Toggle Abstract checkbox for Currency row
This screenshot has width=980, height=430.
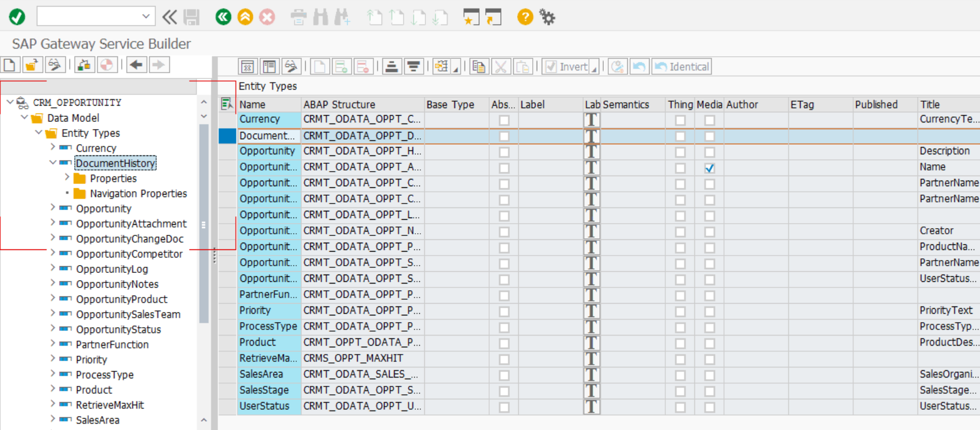click(504, 120)
